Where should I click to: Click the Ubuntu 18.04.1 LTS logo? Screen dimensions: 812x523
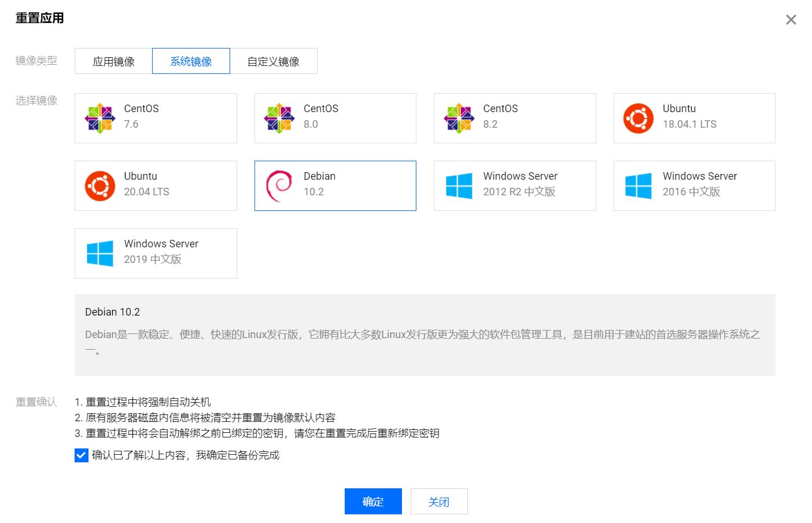click(x=638, y=118)
